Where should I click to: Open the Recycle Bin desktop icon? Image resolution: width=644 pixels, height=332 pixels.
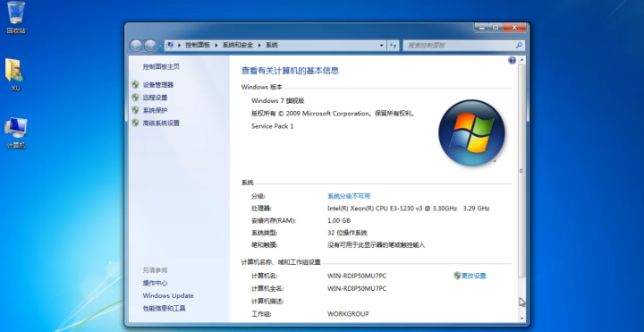click(x=16, y=17)
